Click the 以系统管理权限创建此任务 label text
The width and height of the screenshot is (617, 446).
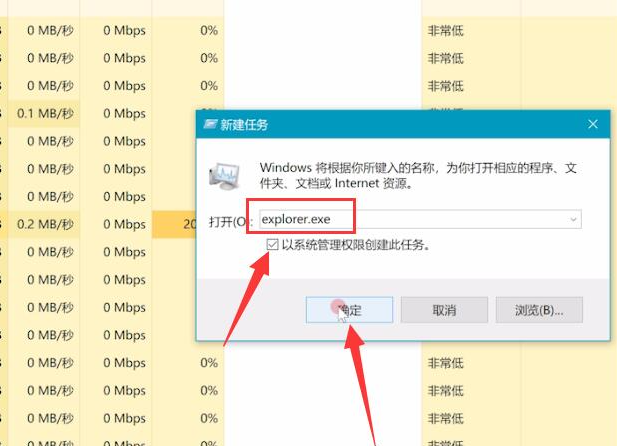356,244
